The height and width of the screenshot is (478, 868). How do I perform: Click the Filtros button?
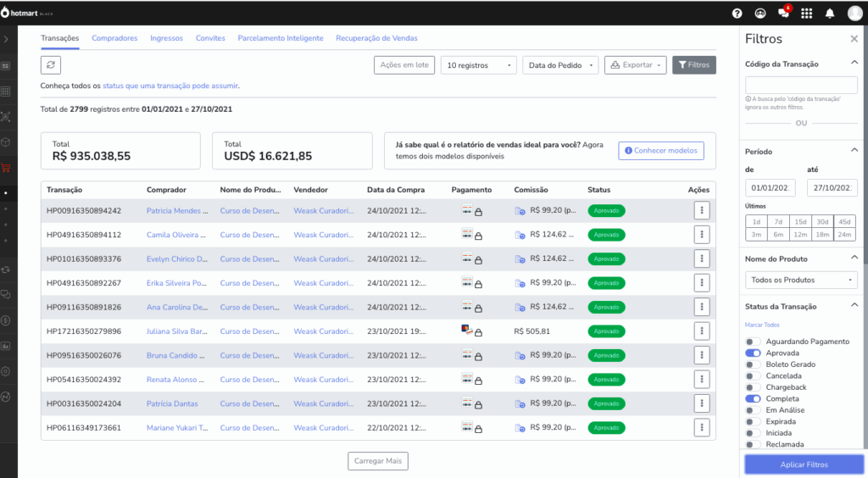tap(694, 65)
